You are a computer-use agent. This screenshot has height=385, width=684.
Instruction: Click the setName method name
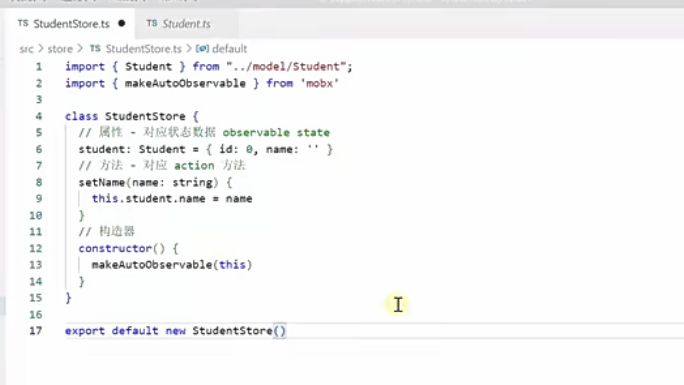(x=102, y=182)
